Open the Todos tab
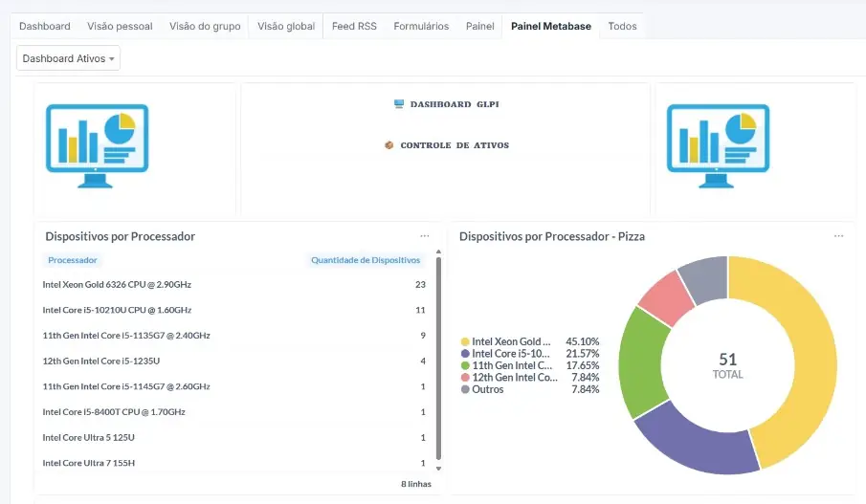Image resolution: width=866 pixels, height=504 pixels. click(x=622, y=26)
